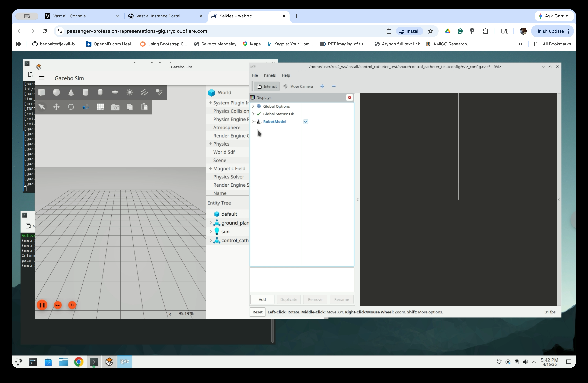The image size is (588, 383).
Task: Click the Add button in Displays panel
Action: point(262,299)
